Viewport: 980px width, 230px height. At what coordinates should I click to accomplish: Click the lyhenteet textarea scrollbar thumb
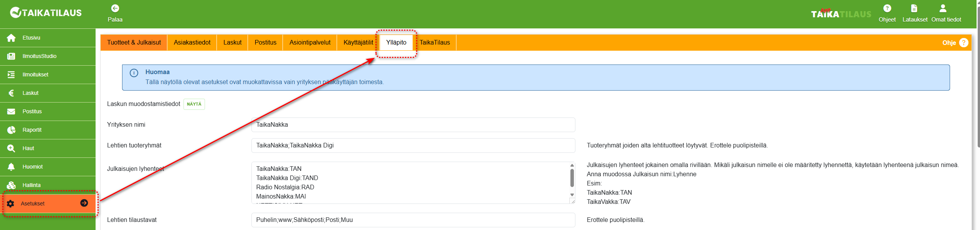572,178
